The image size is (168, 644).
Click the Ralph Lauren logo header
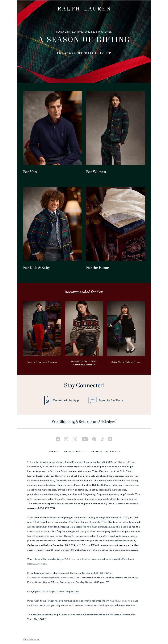(84, 9)
